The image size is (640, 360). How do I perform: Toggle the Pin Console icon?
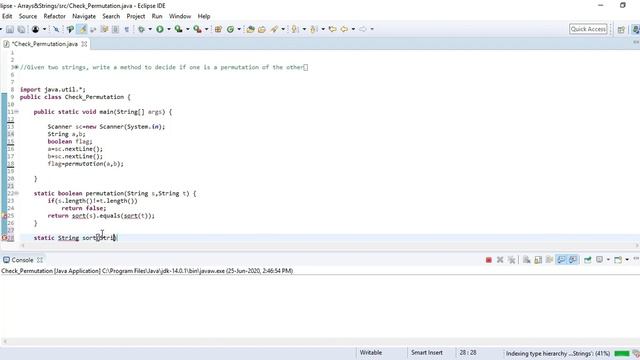(x=588, y=260)
